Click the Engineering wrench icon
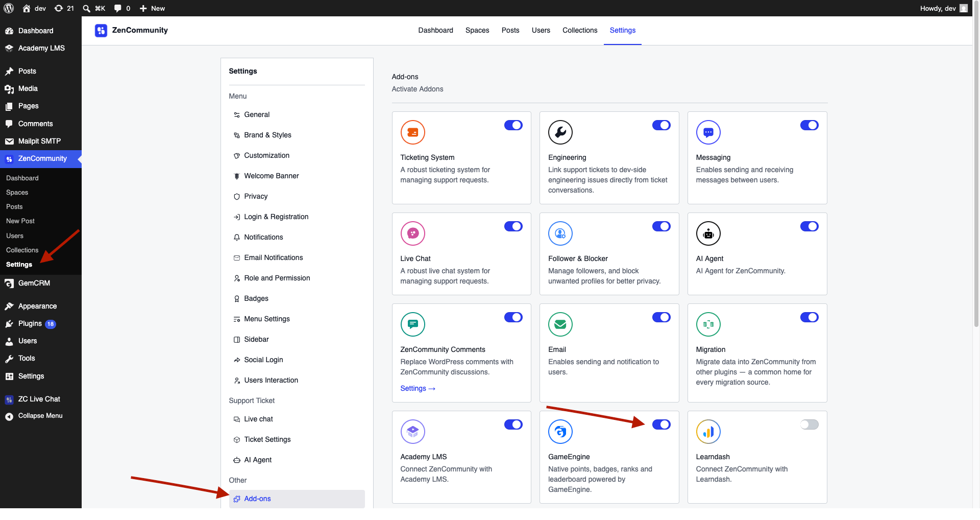Viewport: 980px width, 520px height. point(560,132)
